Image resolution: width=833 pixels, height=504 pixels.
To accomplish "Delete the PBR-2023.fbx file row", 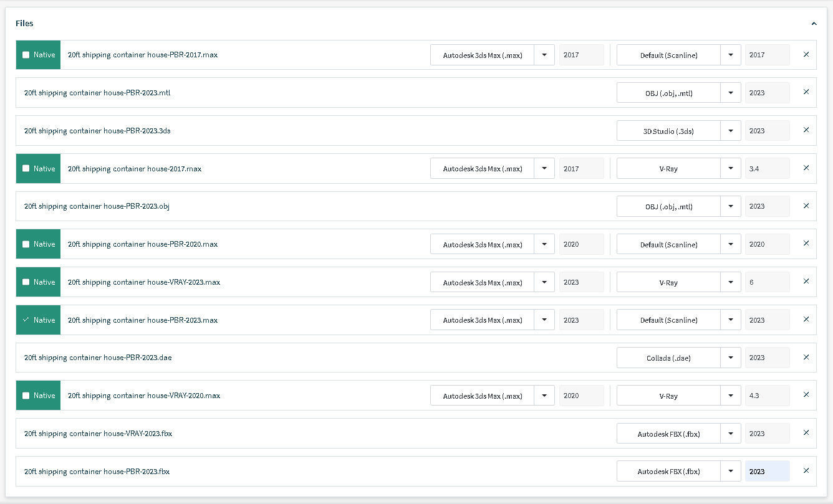I will pos(806,471).
